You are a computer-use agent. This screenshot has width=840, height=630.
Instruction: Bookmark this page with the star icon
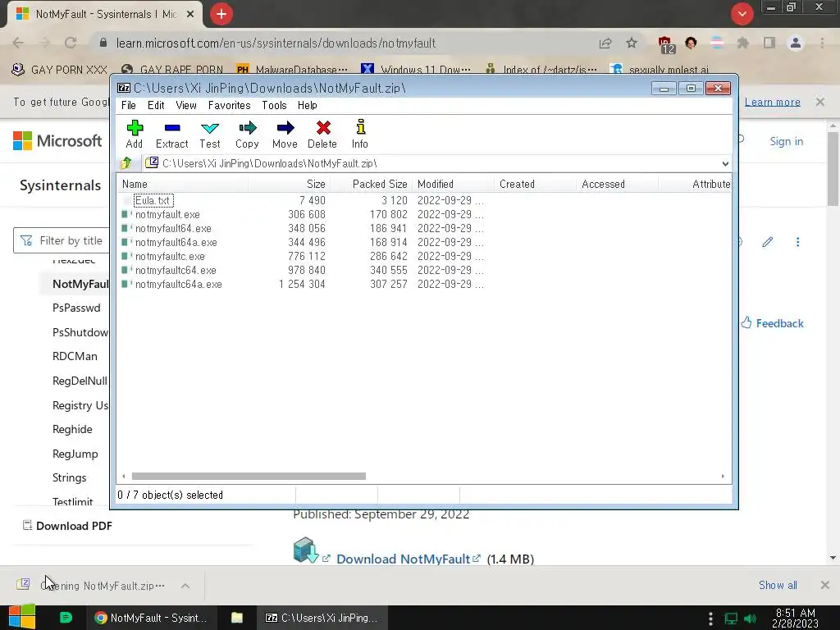pyautogui.click(x=632, y=43)
